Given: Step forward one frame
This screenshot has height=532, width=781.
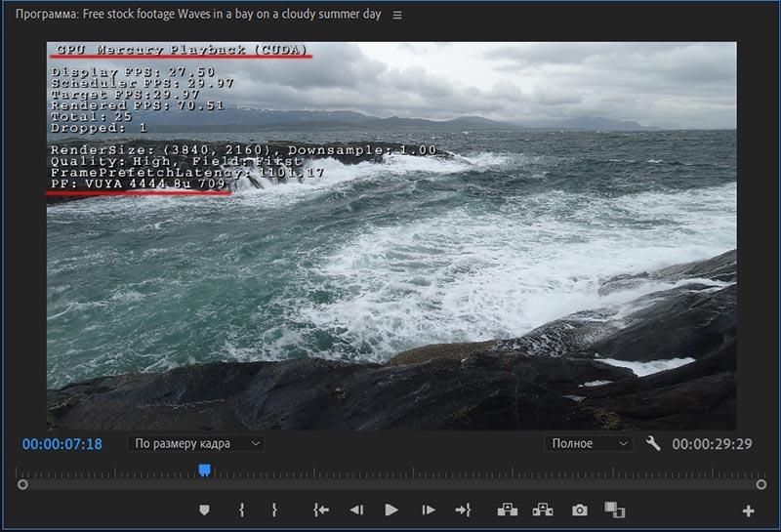Looking at the screenshot, I should pyautogui.click(x=428, y=510).
